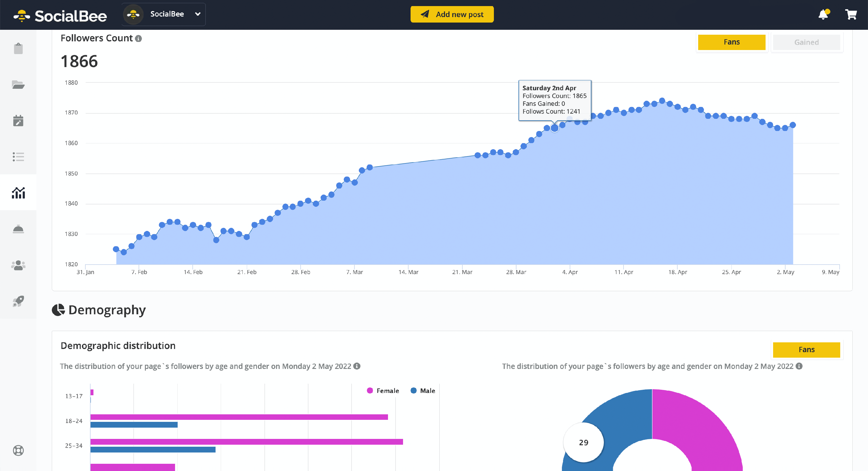
Task: Click info icon next to Followers Count
Action: point(139,39)
